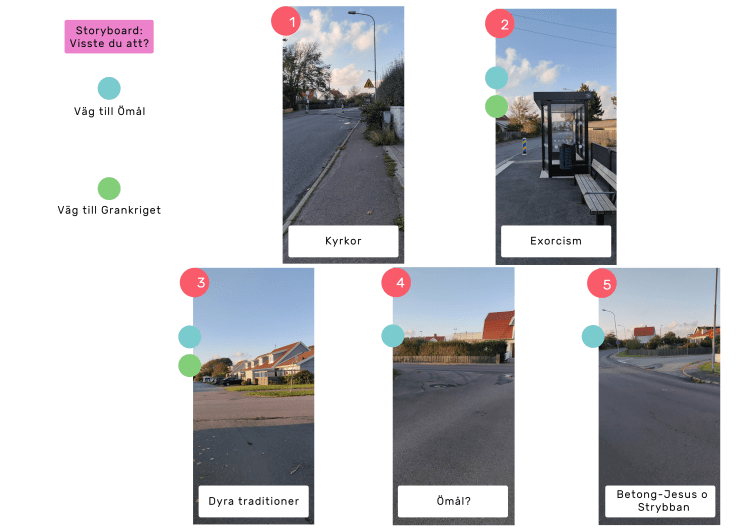Click the red number 5 badge

pyautogui.click(x=602, y=284)
